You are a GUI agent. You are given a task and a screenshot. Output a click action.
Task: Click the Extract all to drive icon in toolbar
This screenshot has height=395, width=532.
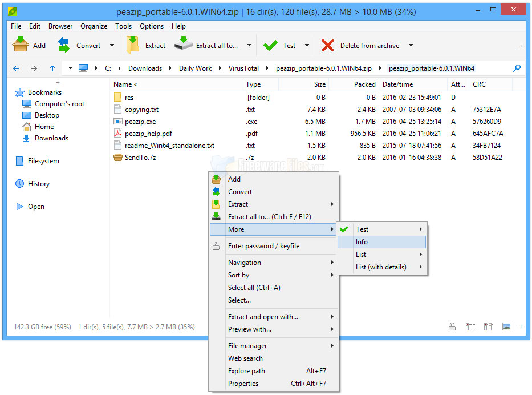tap(183, 44)
